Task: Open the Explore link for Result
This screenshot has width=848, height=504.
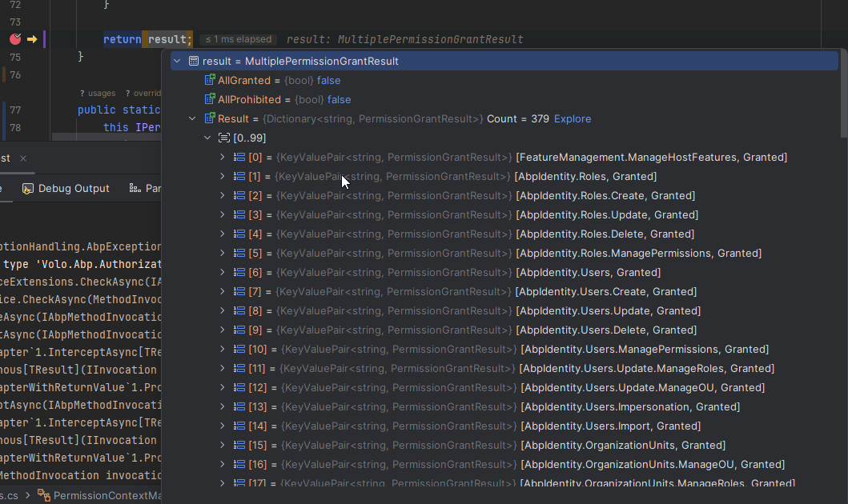Action: click(x=573, y=119)
